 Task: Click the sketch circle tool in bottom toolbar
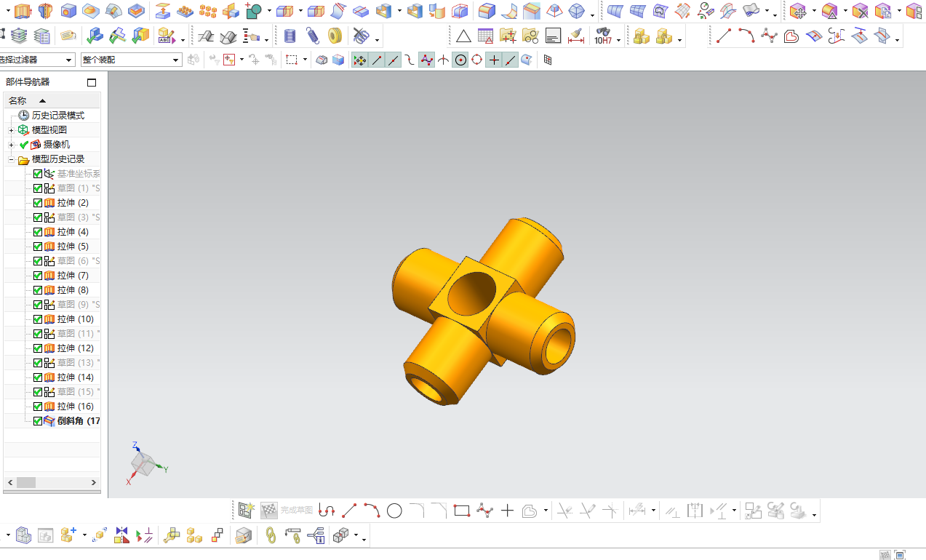[x=394, y=511]
